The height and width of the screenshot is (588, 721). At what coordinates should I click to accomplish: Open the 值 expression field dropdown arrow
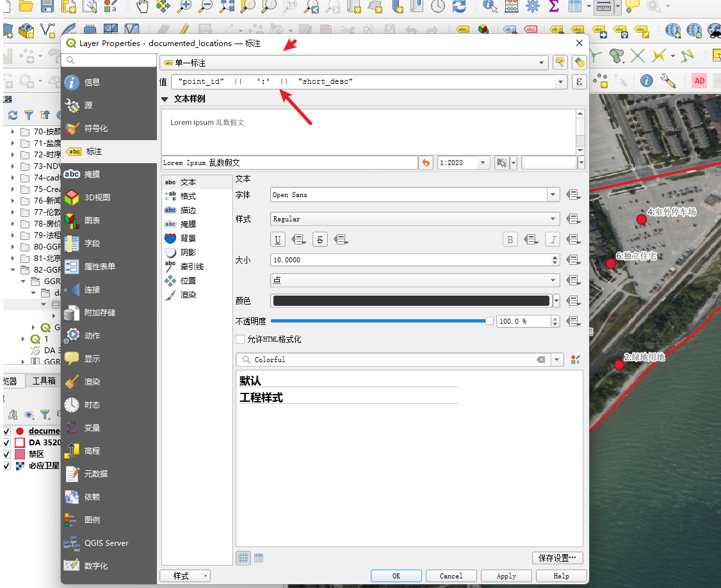[x=560, y=82]
